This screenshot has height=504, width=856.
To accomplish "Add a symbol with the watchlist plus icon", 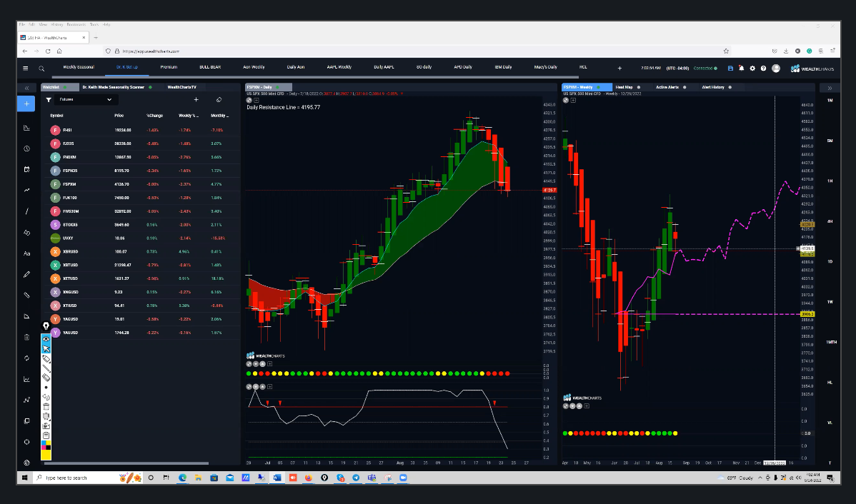I will (196, 100).
